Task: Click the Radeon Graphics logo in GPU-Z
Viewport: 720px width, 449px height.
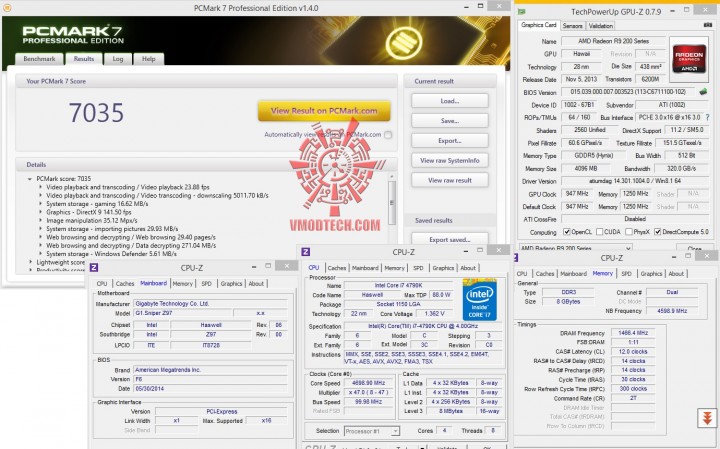Action: (x=689, y=58)
